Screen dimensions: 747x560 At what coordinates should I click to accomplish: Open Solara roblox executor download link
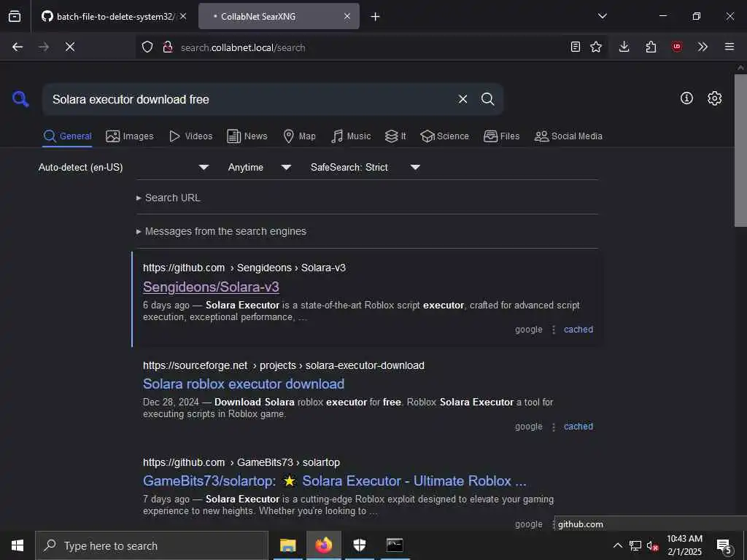click(244, 384)
